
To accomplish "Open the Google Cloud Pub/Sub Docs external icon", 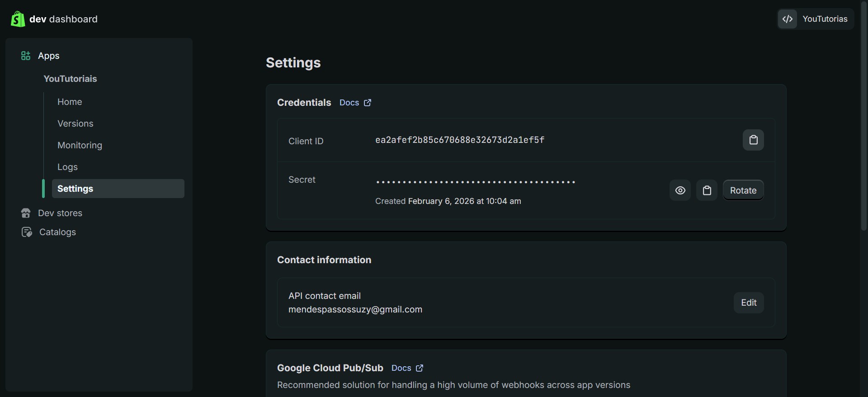I will [420, 368].
